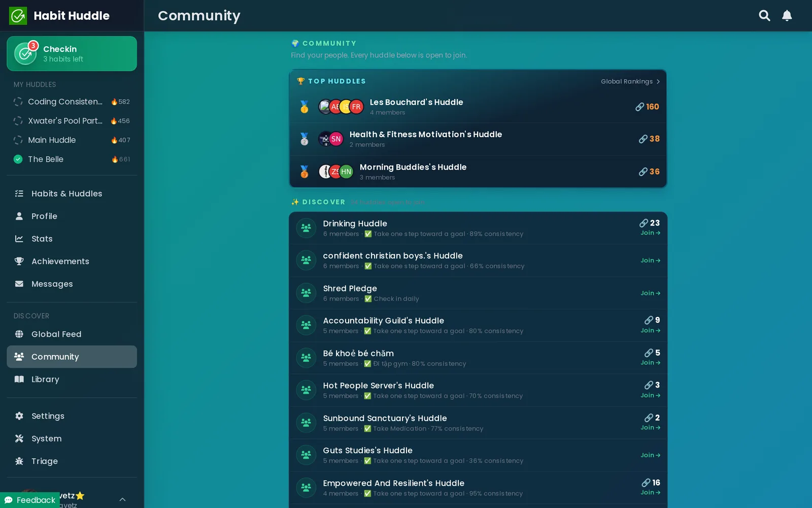The image size is (812, 508).
Task: Join Sunbound Sanctuary's Huddle
Action: (650, 428)
